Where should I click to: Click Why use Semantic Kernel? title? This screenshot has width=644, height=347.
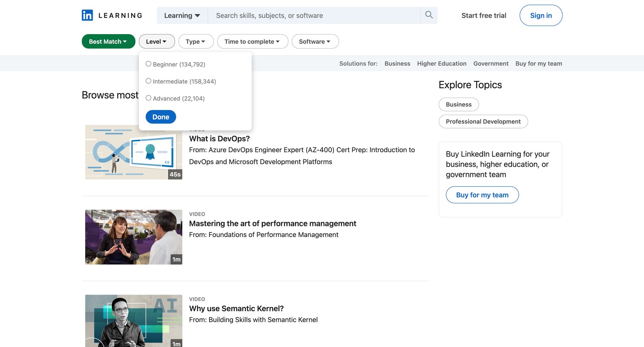pos(236,308)
